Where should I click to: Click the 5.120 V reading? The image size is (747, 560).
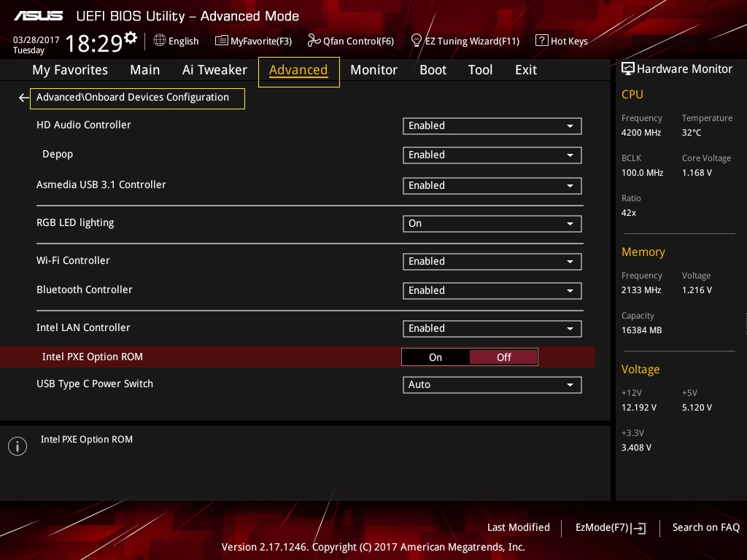pos(697,408)
